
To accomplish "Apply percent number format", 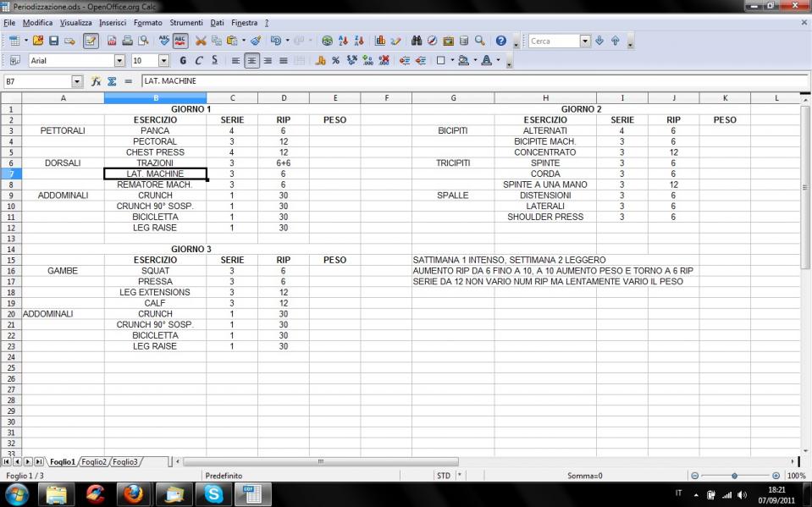I will point(335,61).
